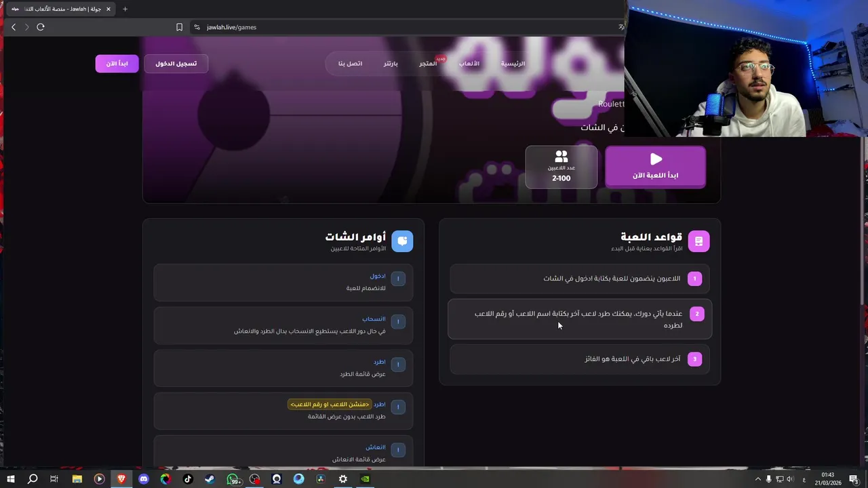Open Discord from the taskbar
The image size is (868, 488).
143,479
